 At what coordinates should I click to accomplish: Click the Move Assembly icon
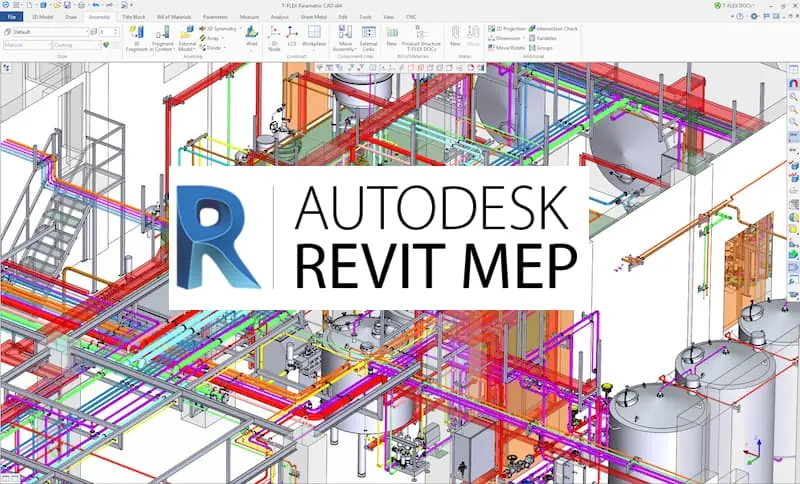click(345, 32)
